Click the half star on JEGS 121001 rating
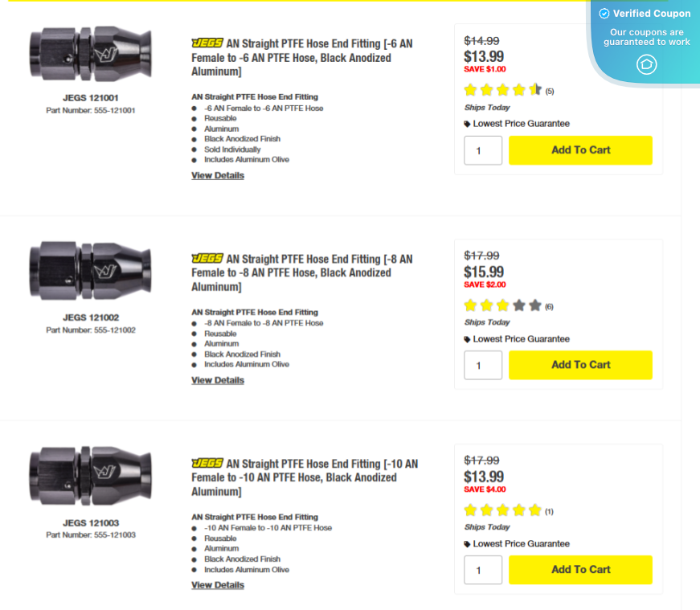 click(535, 91)
